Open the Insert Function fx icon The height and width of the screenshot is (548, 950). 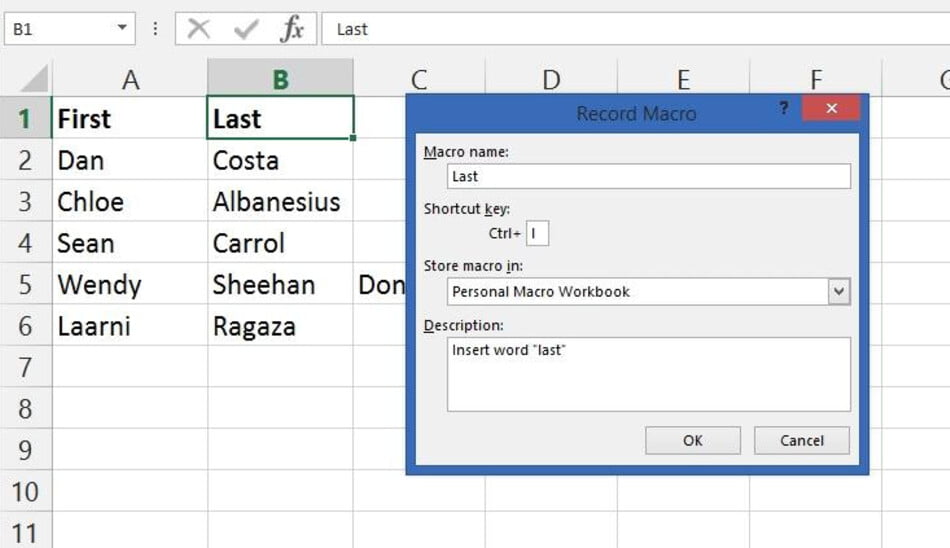click(x=292, y=28)
